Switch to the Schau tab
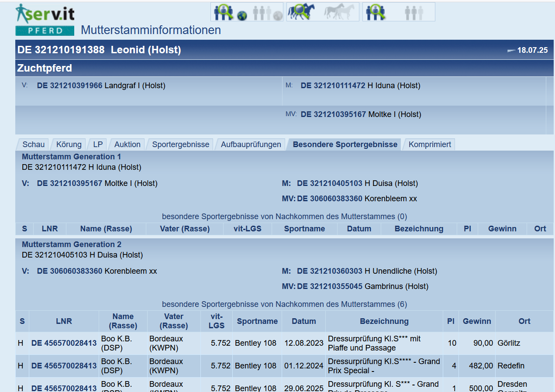Viewport: 555px width, 392px height. pos(34,144)
